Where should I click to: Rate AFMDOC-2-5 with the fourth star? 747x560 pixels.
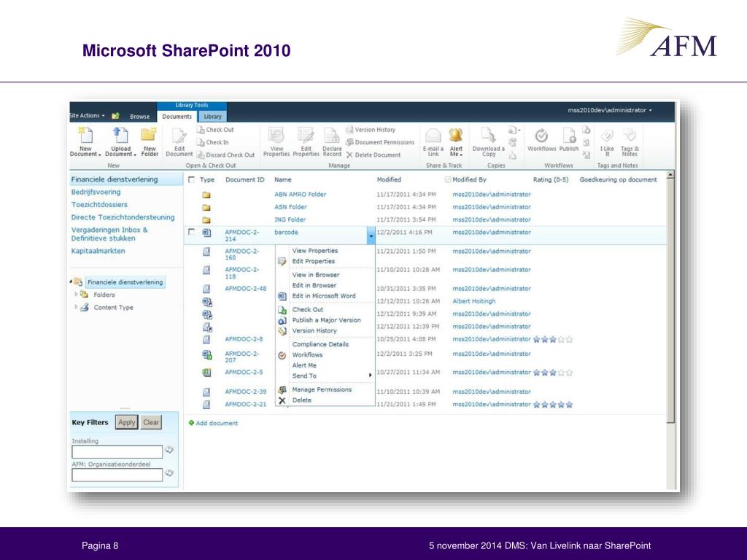coord(561,373)
